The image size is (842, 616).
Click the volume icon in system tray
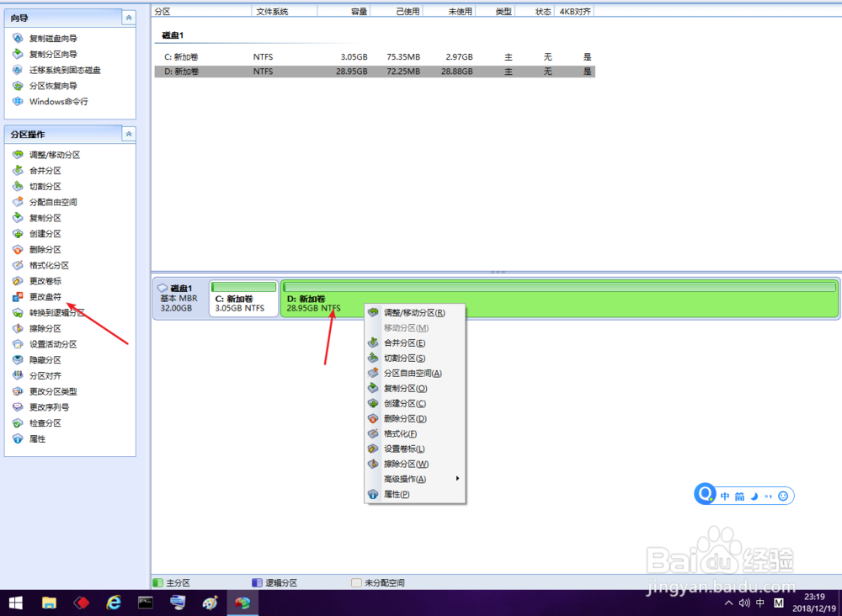point(743,603)
